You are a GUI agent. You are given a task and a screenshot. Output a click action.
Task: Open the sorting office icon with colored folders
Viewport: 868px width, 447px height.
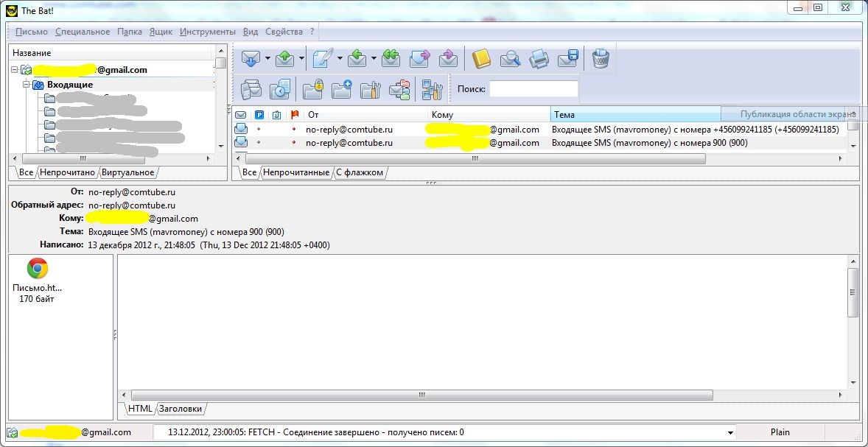click(399, 88)
